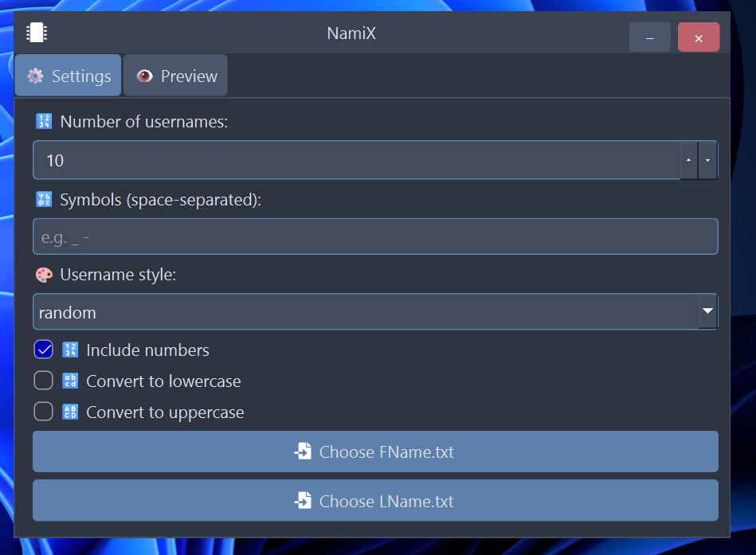Click the palette icon beside Username style
The width and height of the screenshot is (756, 555).
tap(44, 275)
